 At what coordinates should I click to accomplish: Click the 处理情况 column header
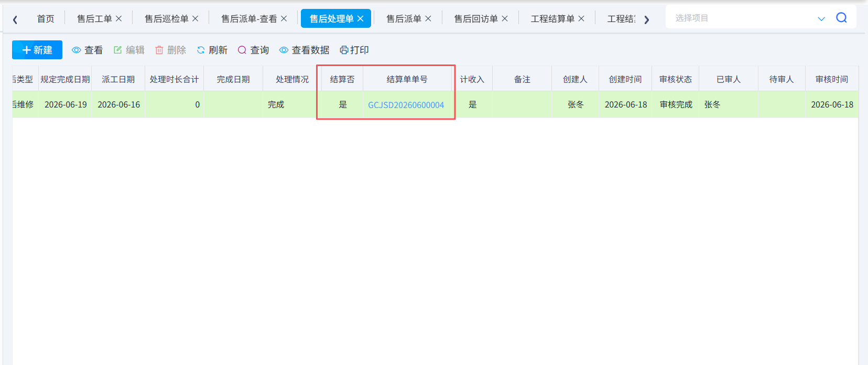click(x=292, y=79)
